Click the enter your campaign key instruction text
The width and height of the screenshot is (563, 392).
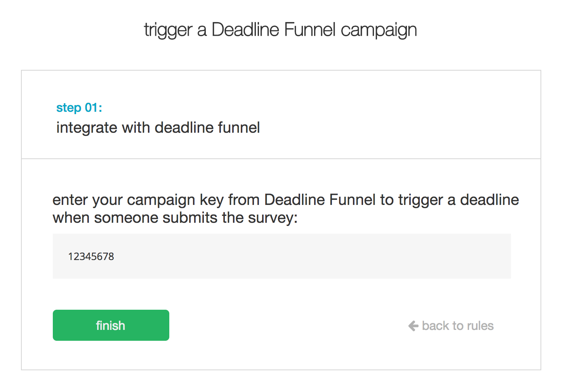coord(285,200)
